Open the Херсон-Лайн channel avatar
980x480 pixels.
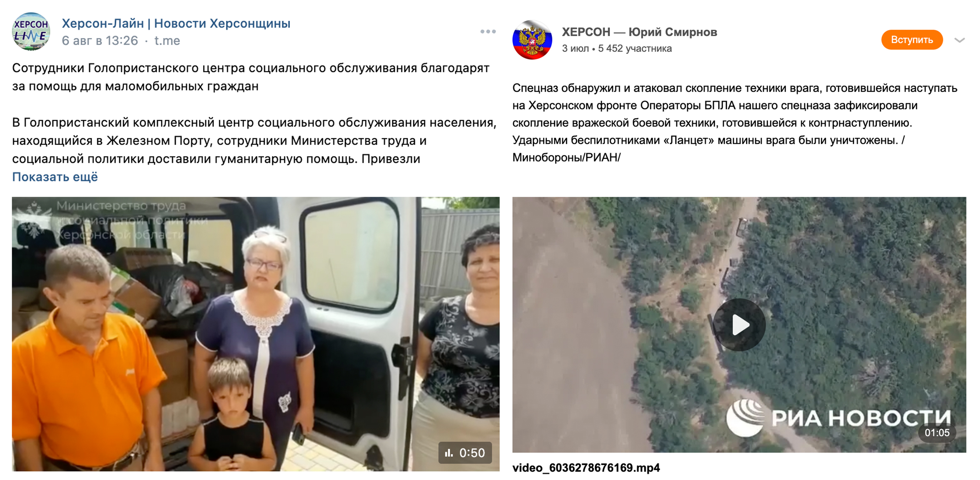[31, 32]
